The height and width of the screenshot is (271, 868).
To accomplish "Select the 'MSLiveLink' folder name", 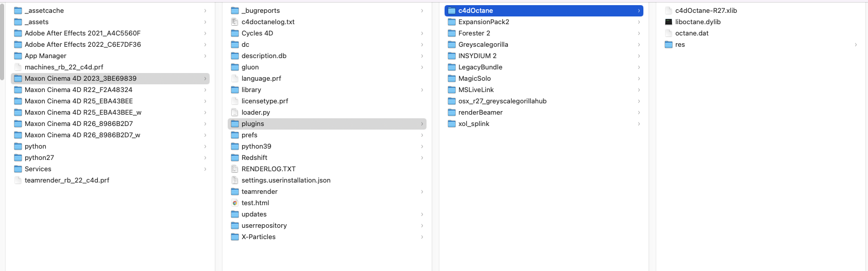I will coord(476,89).
